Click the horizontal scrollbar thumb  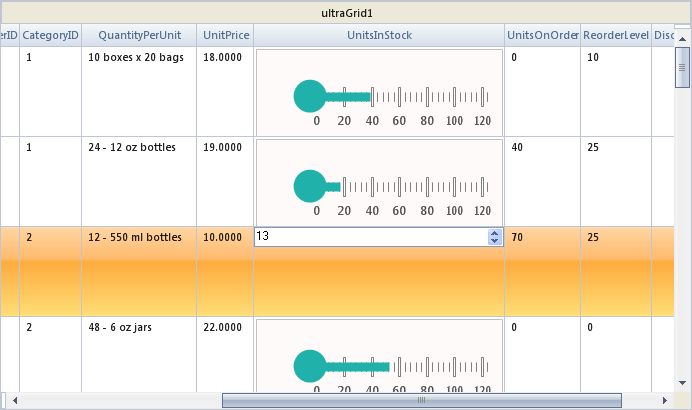click(420, 401)
